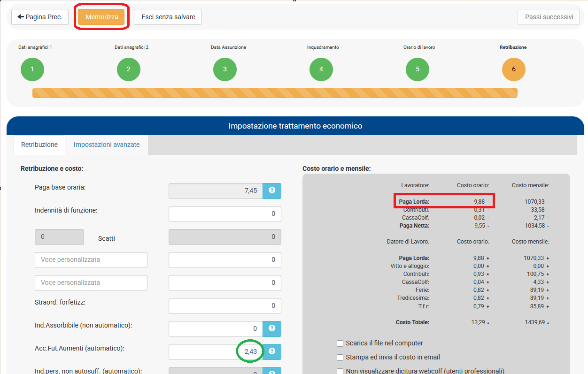The width and height of the screenshot is (588, 374).
Task: Open help for Acc.Fut.Aumenti field
Action: coord(271,351)
